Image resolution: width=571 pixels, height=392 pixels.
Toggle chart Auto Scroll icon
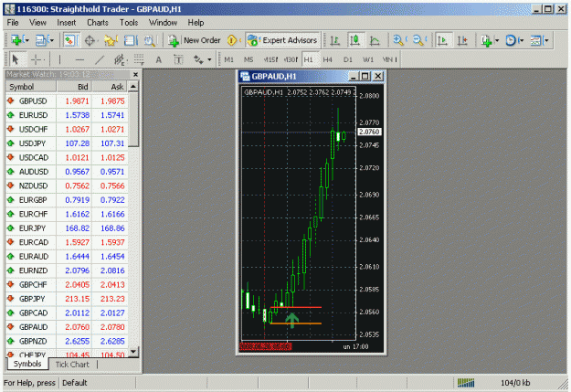pos(443,40)
